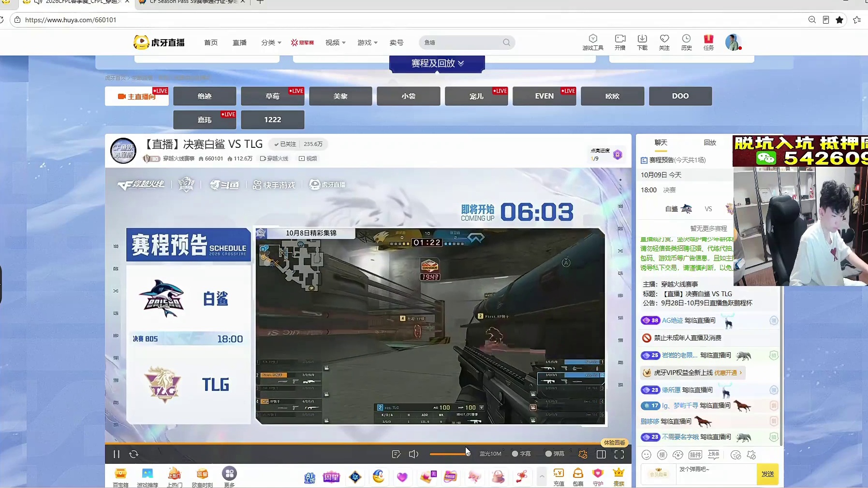Click the 虎牙直播 logo
Viewport: 868px width, 488px height.
point(159,43)
